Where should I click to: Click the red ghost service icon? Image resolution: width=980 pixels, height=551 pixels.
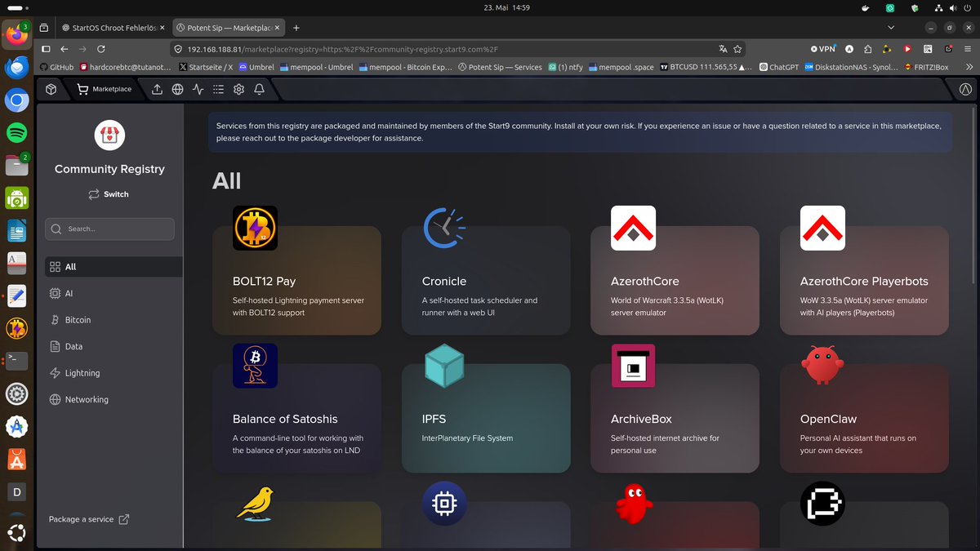(633, 504)
